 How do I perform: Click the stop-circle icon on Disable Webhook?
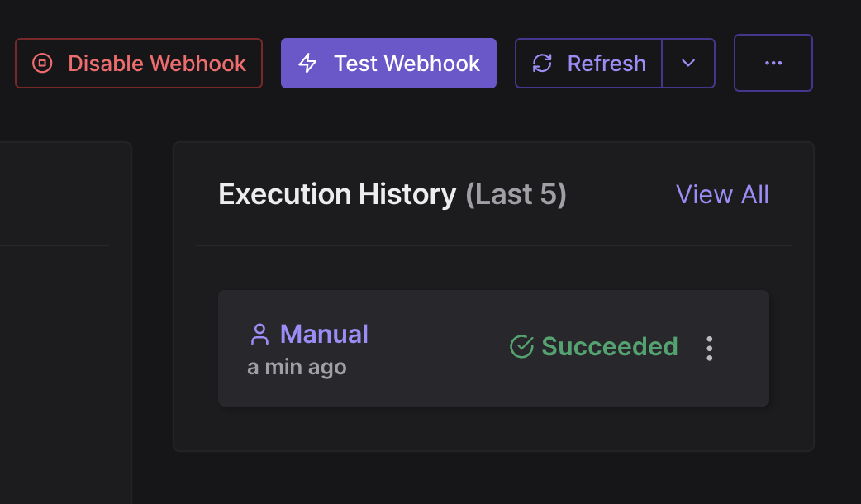(41, 63)
